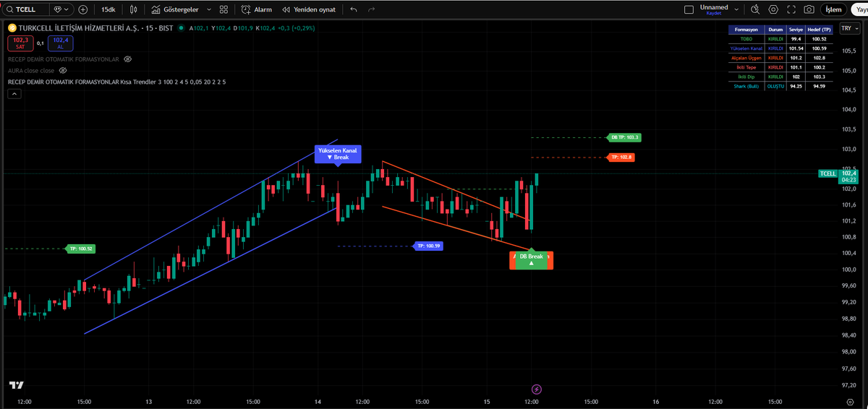Click the DB Break green label
The width and height of the screenshot is (868, 409).
(531, 260)
